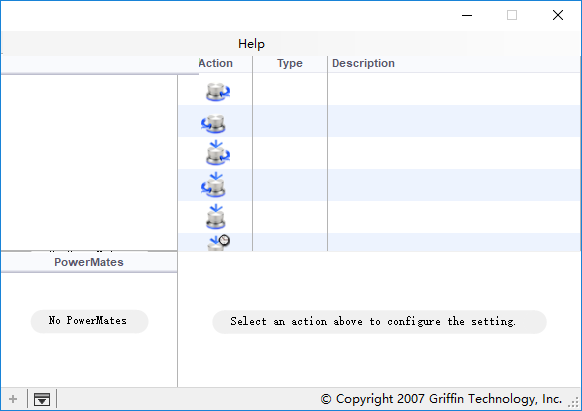
Task: Click the plus add button at bottom left
Action: click(x=13, y=399)
